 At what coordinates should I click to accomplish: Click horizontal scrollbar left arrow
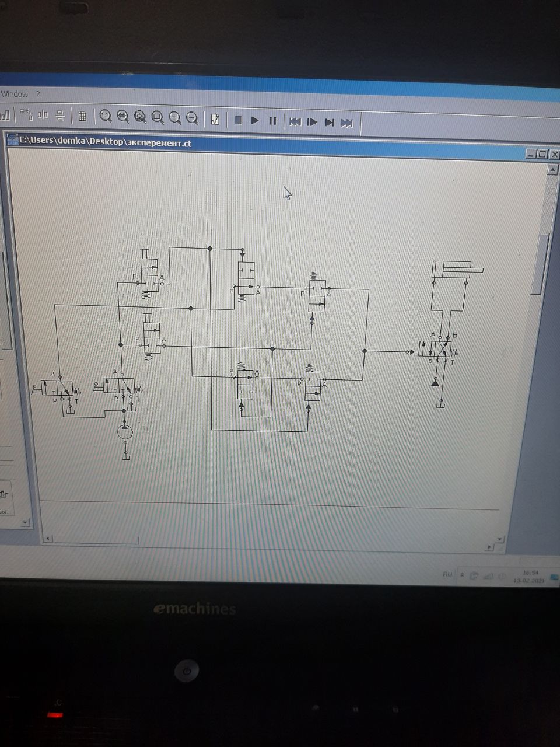(x=49, y=539)
